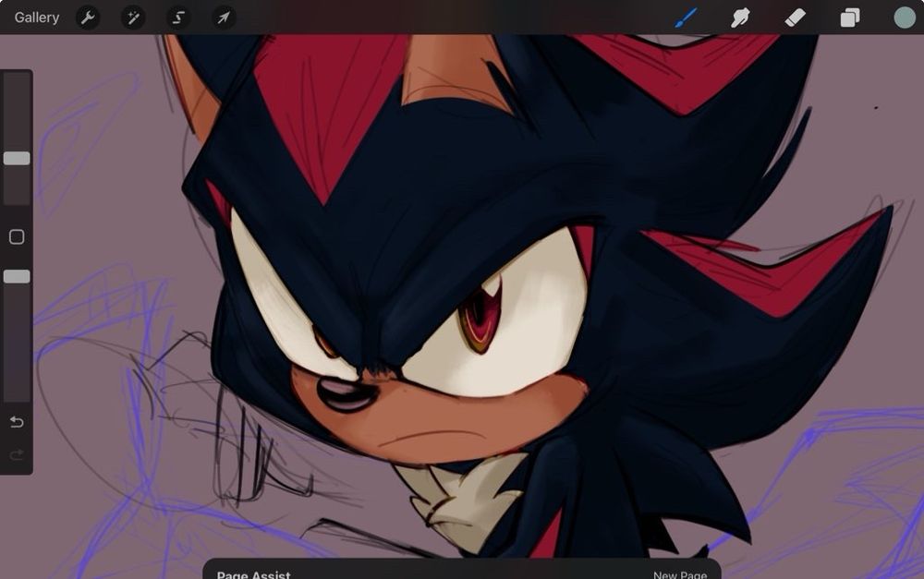This screenshot has width=924, height=579.
Task: Tap the Page Assist label
Action: (x=253, y=574)
